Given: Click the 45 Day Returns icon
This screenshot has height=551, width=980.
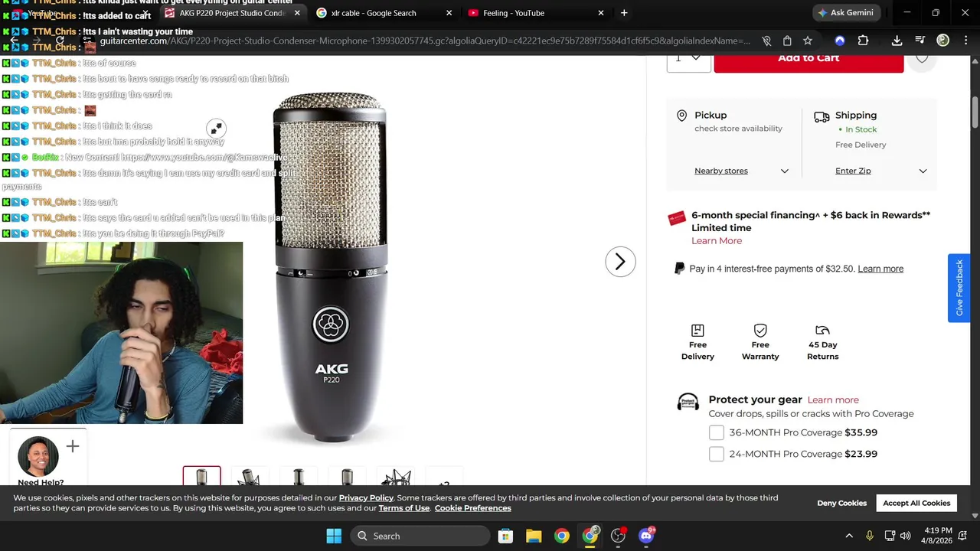Looking at the screenshot, I should click(x=822, y=330).
